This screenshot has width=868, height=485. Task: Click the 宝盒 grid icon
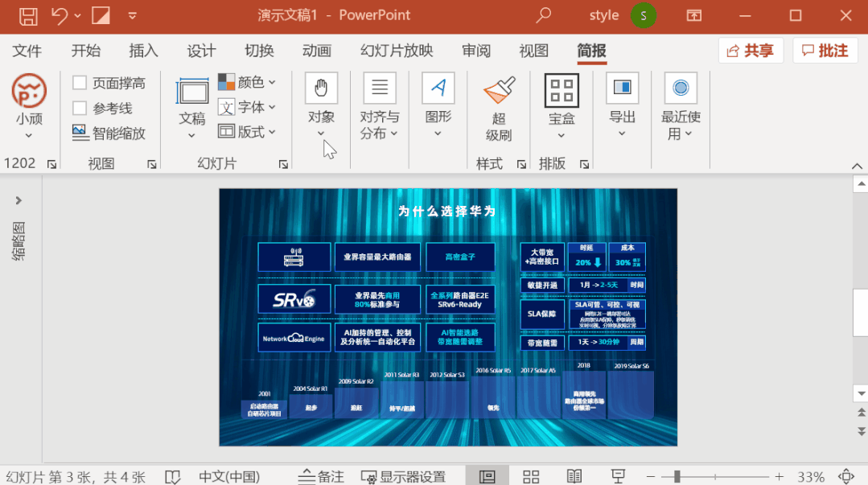click(562, 91)
